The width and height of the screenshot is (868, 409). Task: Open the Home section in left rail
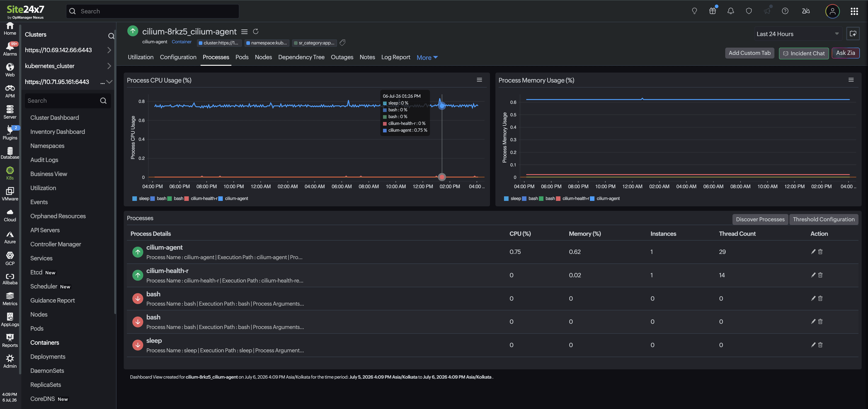10,29
